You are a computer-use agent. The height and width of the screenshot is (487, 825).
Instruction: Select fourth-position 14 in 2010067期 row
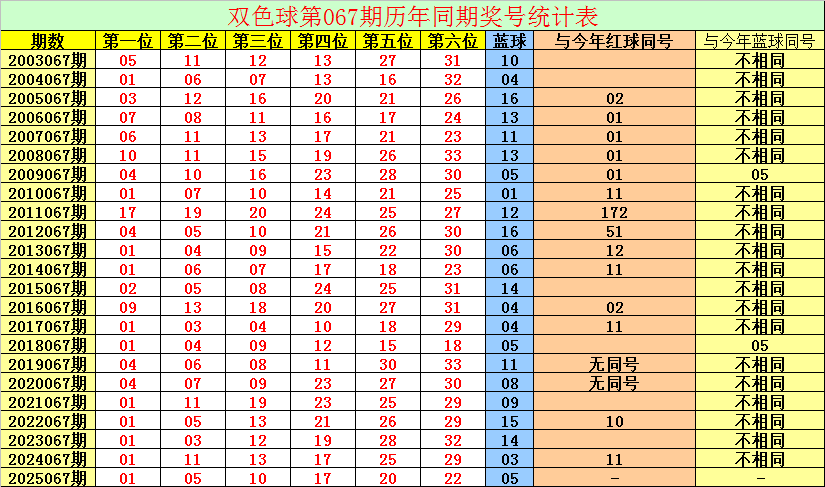click(x=323, y=194)
